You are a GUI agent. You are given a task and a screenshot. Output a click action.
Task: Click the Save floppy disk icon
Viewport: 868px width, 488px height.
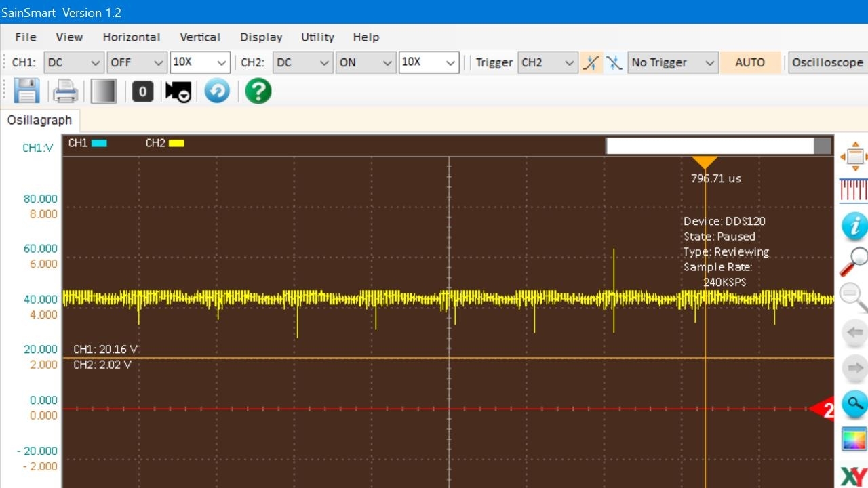pyautogui.click(x=26, y=91)
